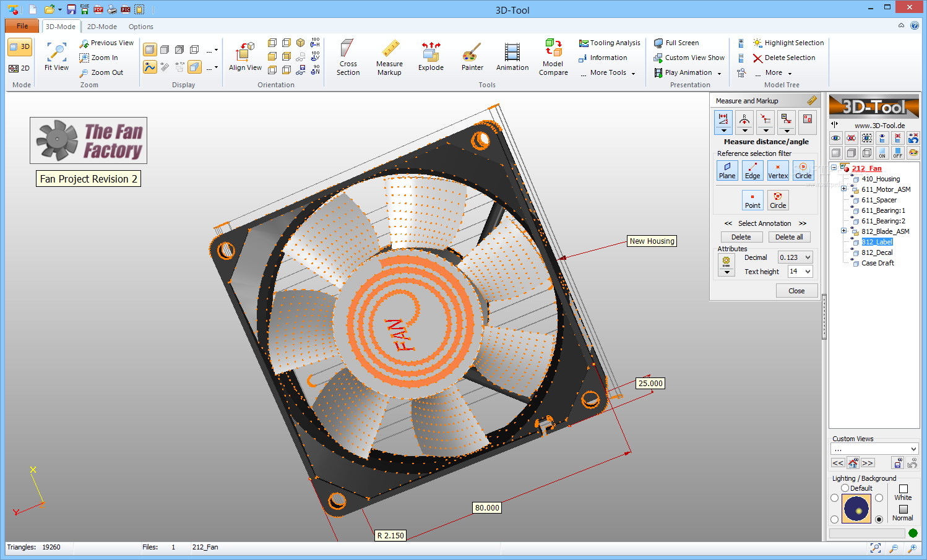Screen dimensions: 927x560
Task: Open the More Tools dropdown
Action: (x=609, y=73)
